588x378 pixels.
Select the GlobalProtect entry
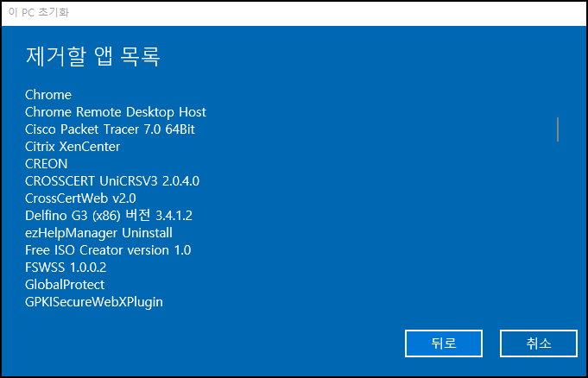point(65,285)
